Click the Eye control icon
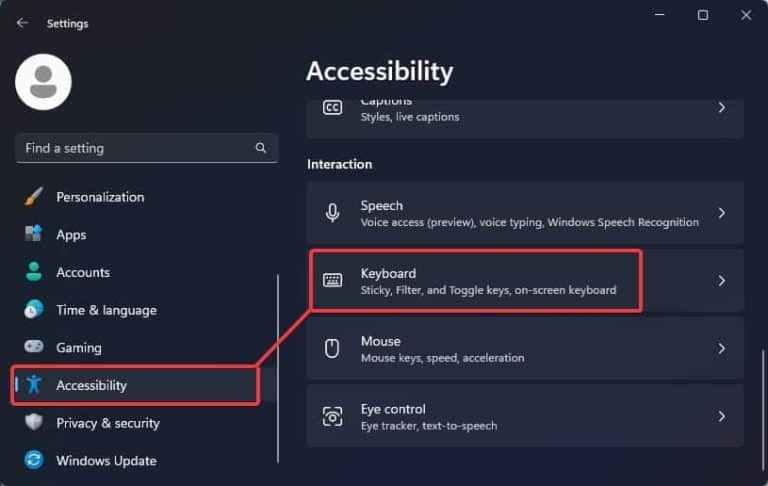This screenshot has width=768, height=486. pos(333,416)
